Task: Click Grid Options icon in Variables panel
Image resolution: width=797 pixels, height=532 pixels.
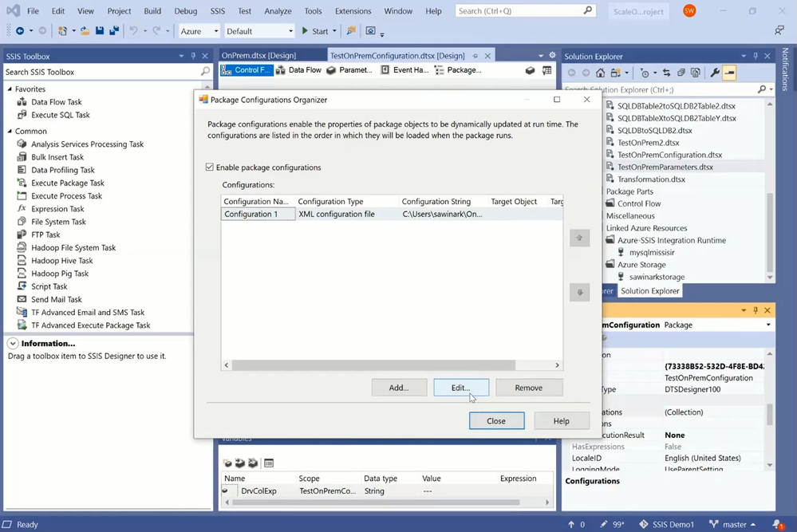Action: click(269, 463)
